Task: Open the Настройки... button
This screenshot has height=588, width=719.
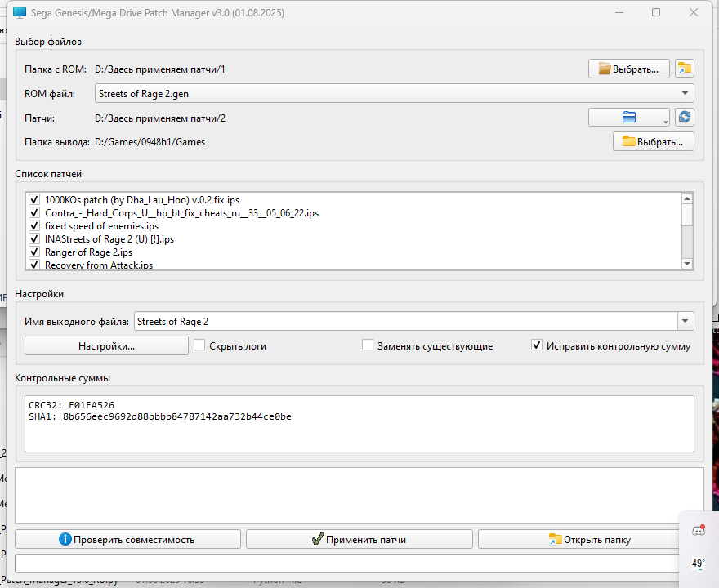Action: 106,345
